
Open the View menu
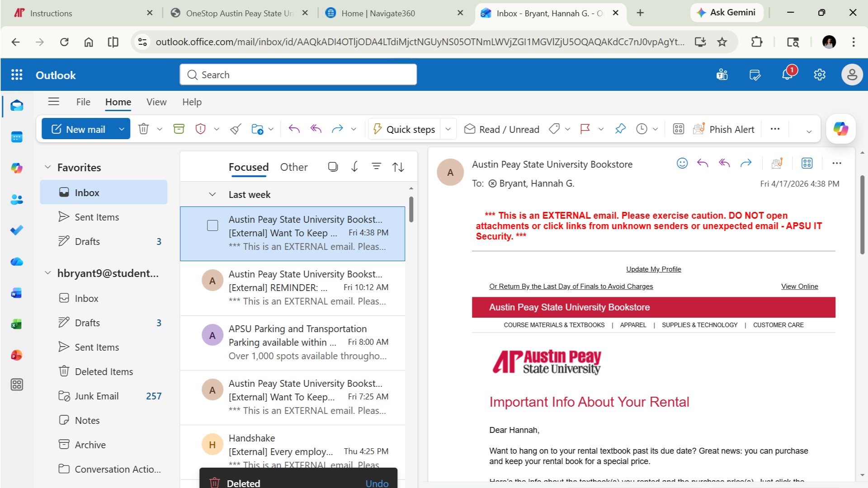click(156, 102)
